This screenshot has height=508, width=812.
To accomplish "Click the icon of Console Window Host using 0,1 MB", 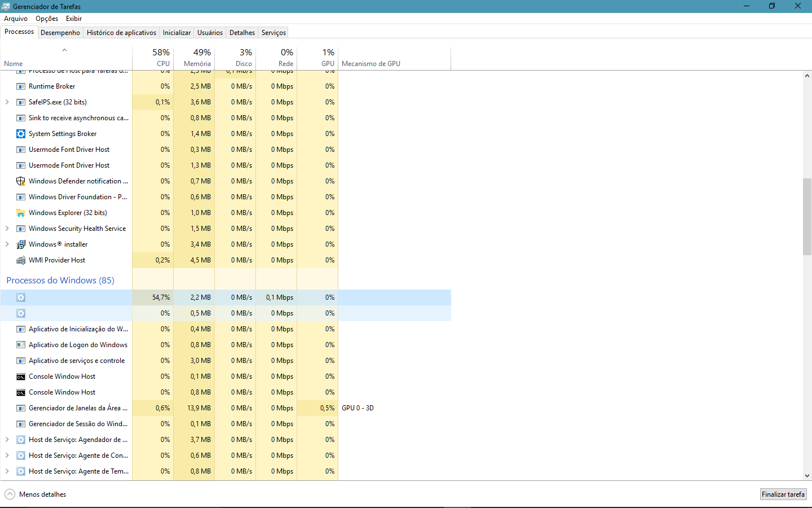I will [21, 376].
